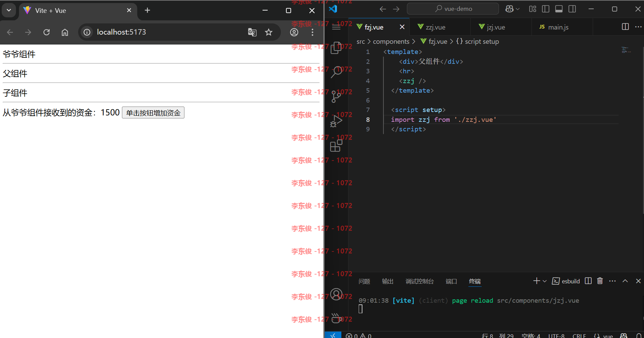Open the Run and Debug view

(x=336, y=121)
